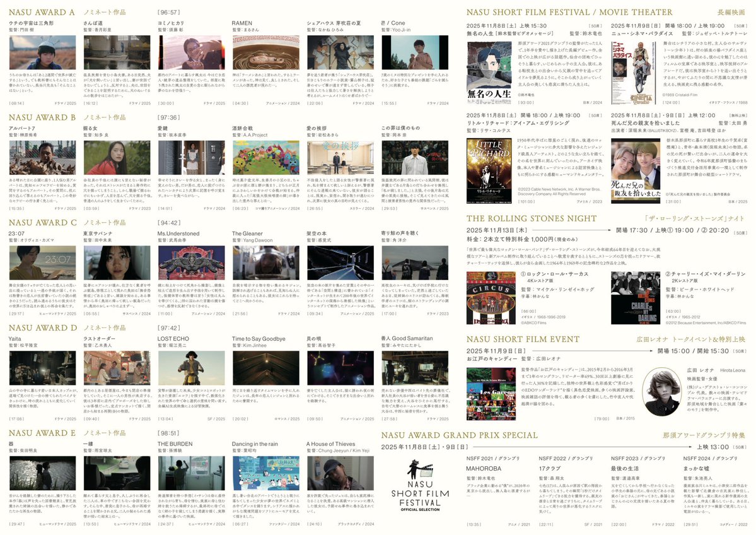
Task: Select the Rock and Roll Circus poster
Action: point(491,298)
